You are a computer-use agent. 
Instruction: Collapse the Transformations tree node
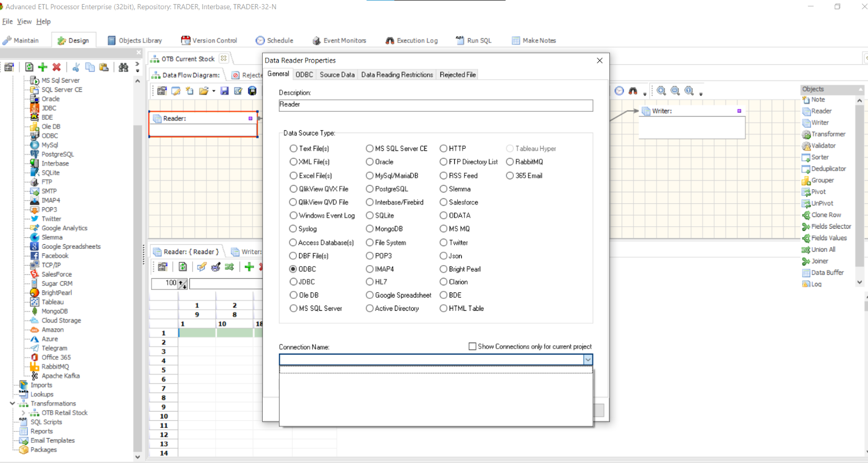pos(13,403)
